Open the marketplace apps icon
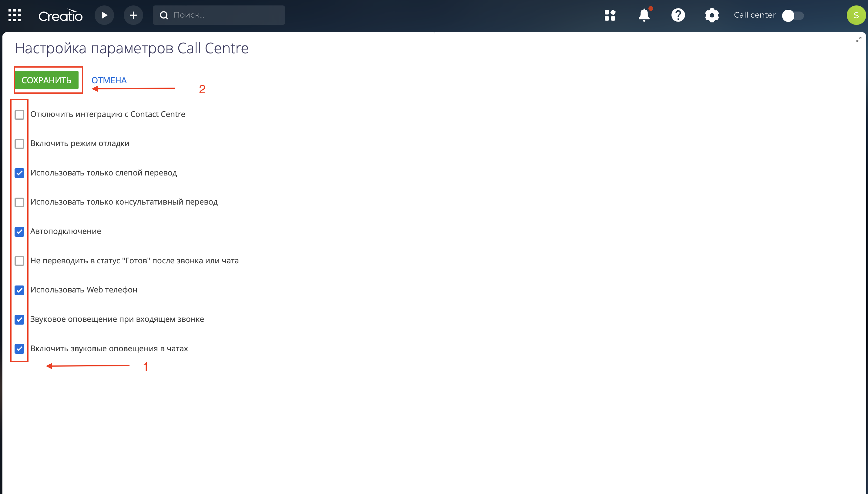Viewport: 868px width, 494px height. 610,15
